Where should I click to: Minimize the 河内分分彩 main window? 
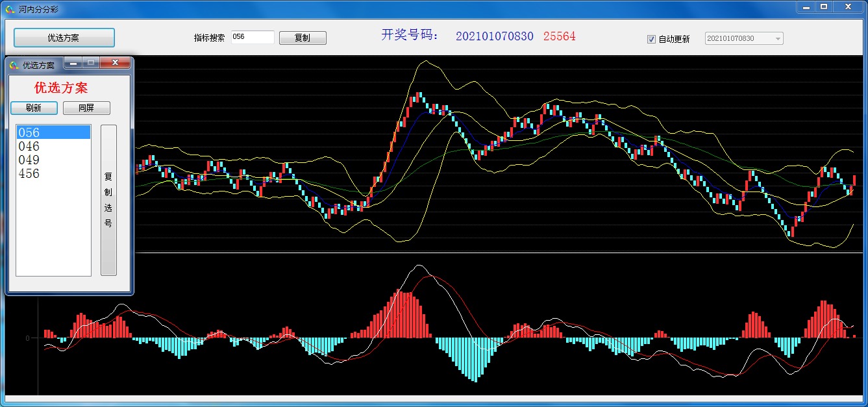click(x=806, y=6)
